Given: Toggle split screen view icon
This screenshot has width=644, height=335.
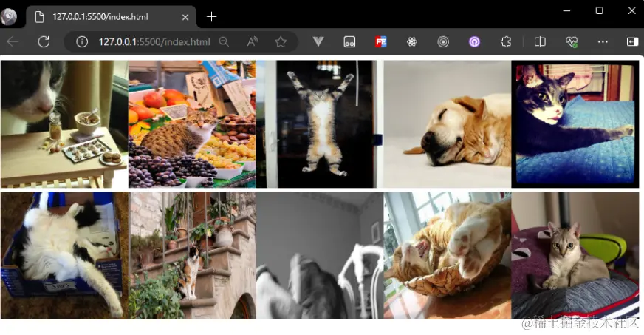Looking at the screenshot, I should (x=540, y=41).
